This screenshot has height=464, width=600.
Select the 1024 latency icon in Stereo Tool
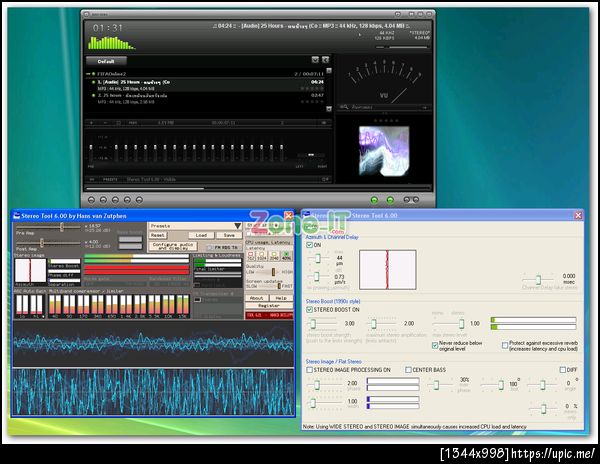[x=262, y=256]
